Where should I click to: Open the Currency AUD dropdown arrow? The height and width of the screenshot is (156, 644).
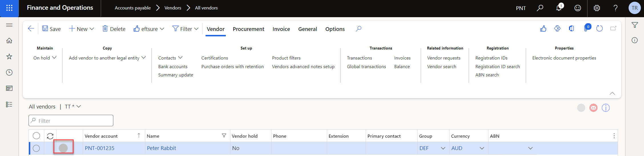coord(482,148)
